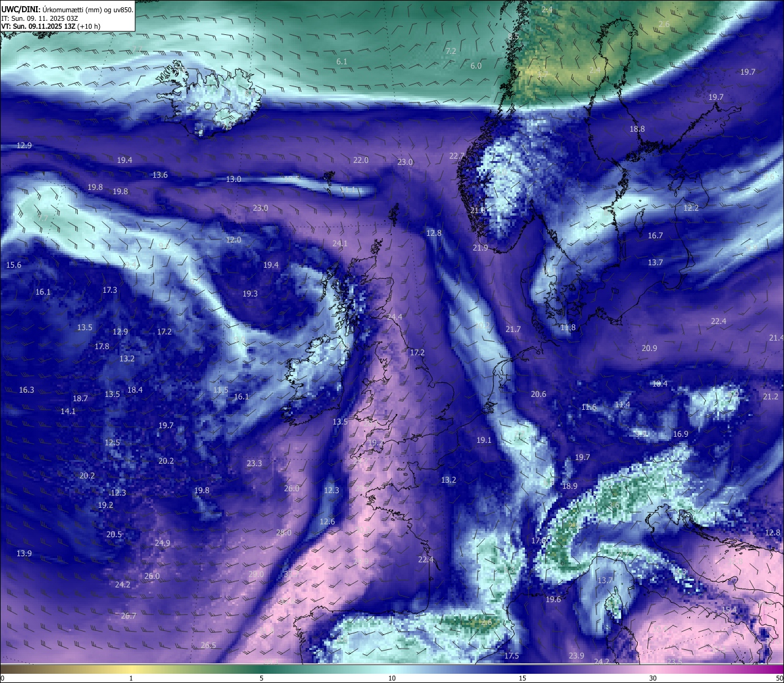Click the 24.1 value north of Scotland
The width and height of the screenshot is (784, 683).
pos(340,244)
